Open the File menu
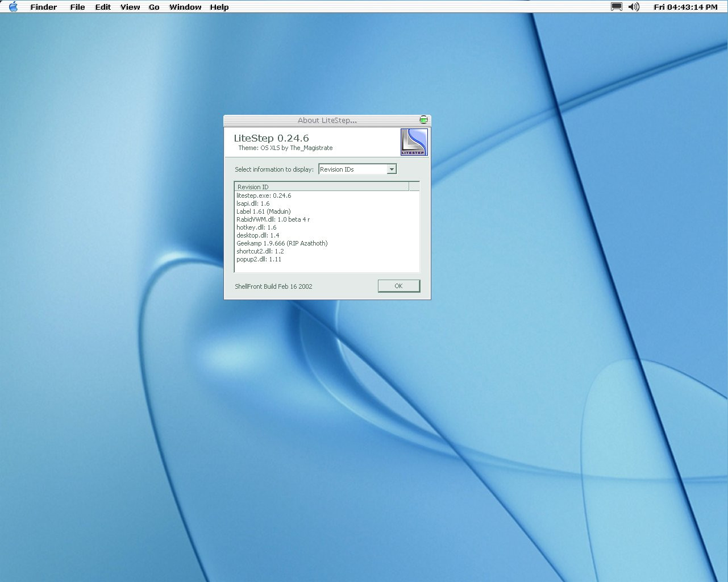 (x=77, y=7)
